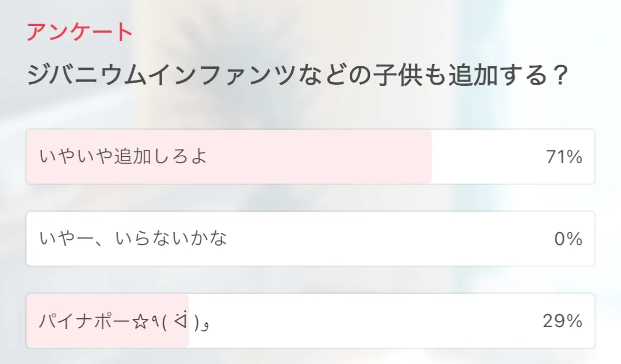Screen dimensions: 621x364
Task: Click the 71% result figure
Action: pos(564,157)
